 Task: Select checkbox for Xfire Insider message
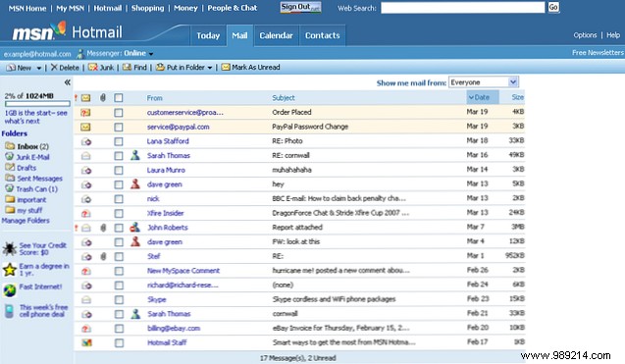pos(119,213)
